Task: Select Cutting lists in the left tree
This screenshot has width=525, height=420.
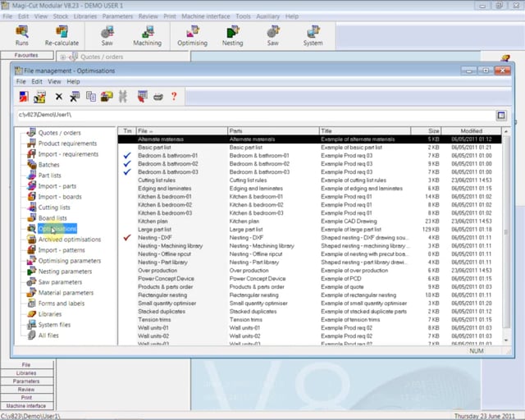Action: pos(54,208)
